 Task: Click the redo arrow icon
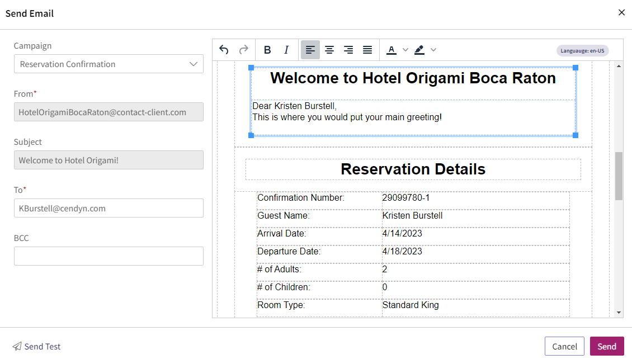tap(243, 50)
